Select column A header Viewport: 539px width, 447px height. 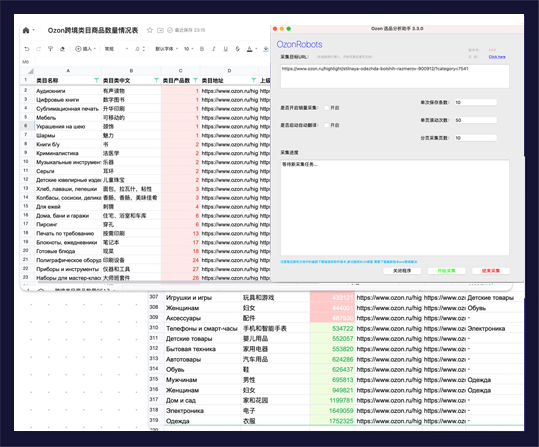68,71
